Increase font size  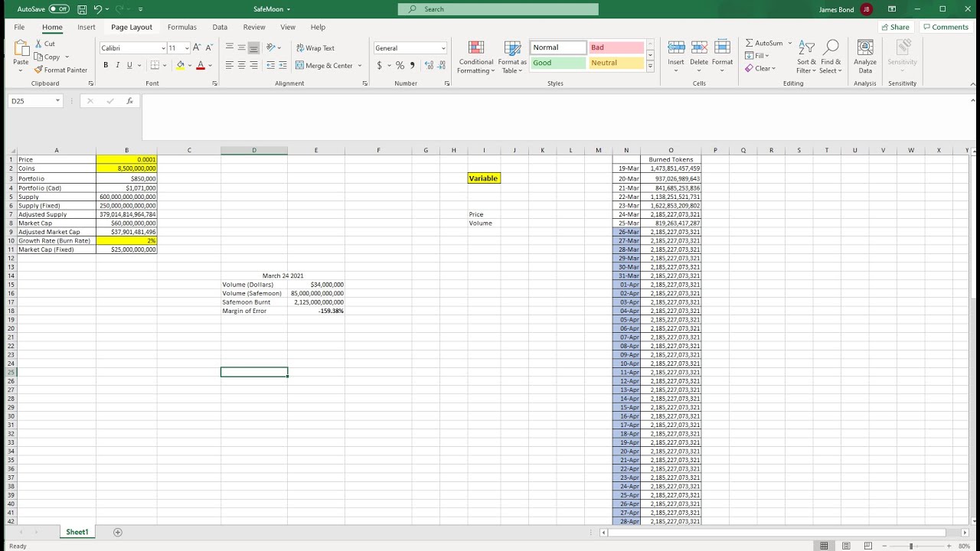pyautogui.click(x=197, y=47)
